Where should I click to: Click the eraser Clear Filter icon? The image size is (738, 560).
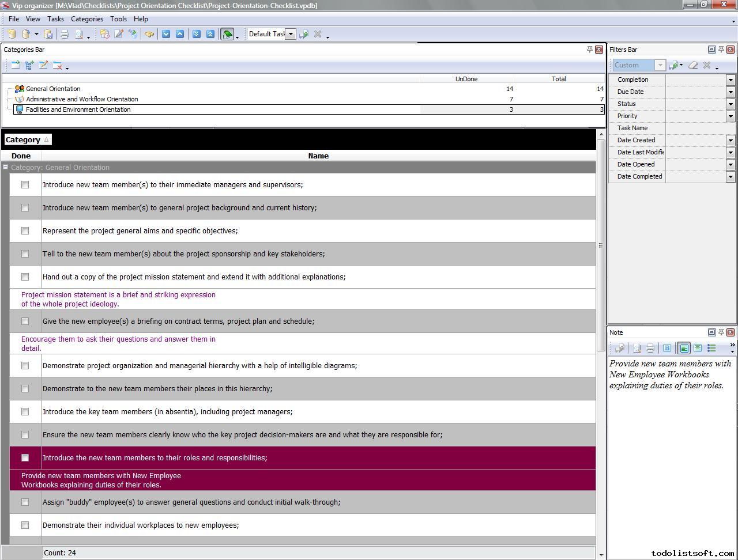click(x=693, y=66)
